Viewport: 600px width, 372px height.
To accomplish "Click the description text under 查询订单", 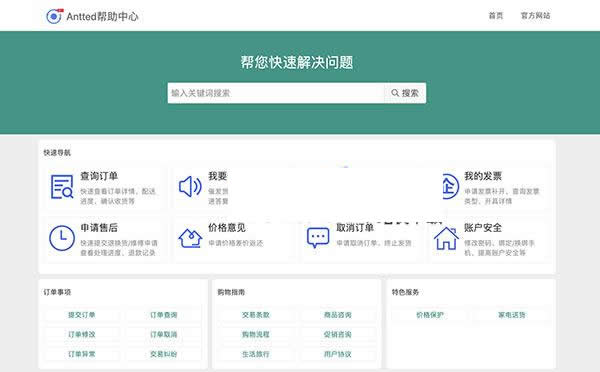I will pos(118,196).
